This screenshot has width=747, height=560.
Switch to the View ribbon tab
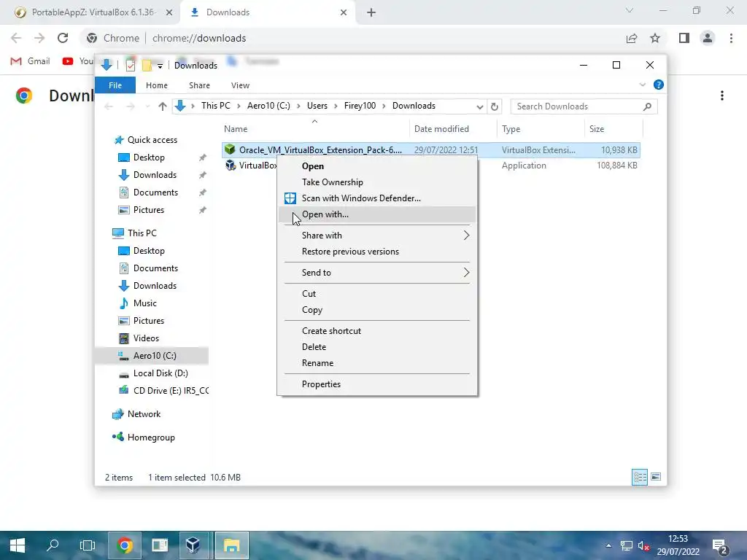point(240,85)
